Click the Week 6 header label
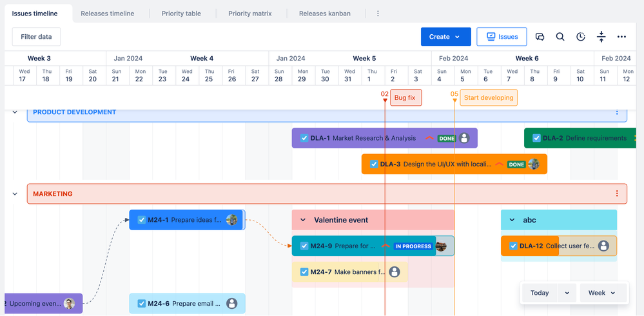 pyautogui.click(x=527, y=58)
